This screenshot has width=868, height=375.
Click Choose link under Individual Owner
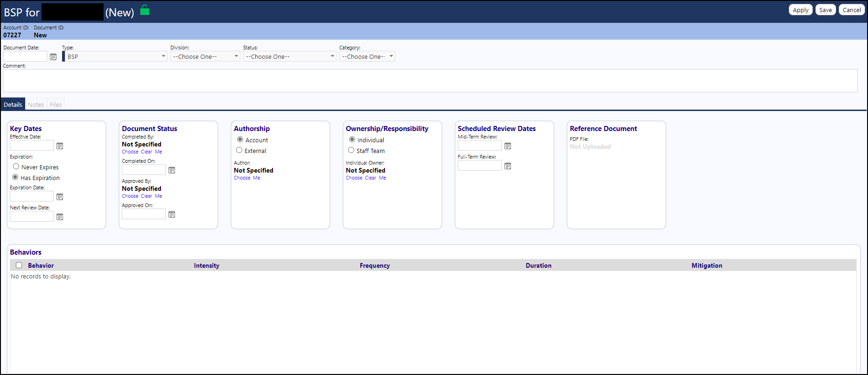tap(354, 178)
